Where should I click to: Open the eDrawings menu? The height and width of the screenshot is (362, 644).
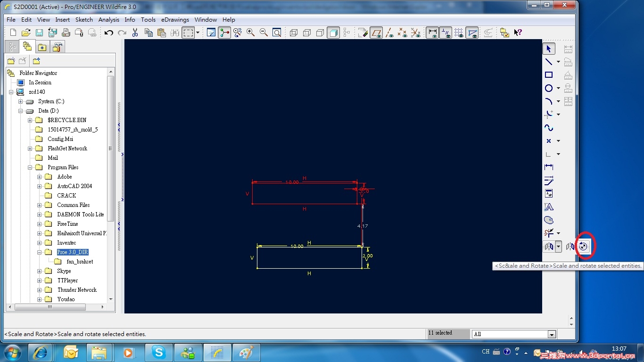[175, 20]
